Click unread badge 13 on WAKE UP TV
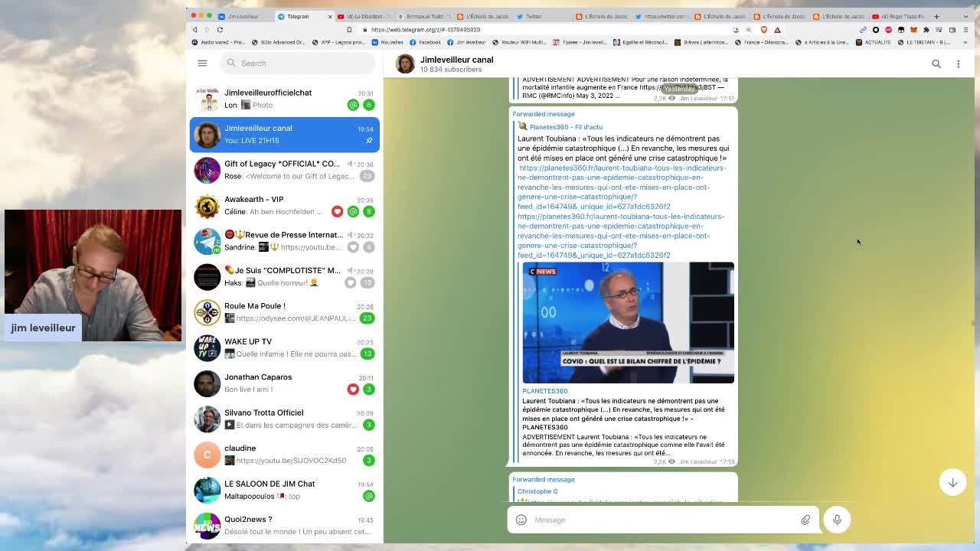Screen dimensions: 980x551 (x=367, y=354)
